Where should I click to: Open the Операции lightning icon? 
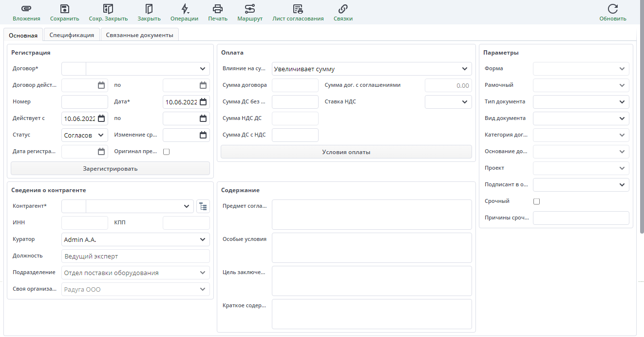tap(184, 9)
